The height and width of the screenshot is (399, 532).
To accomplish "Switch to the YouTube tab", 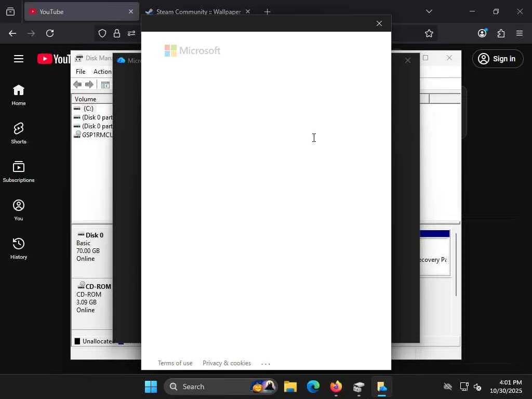I will point(82,11).
